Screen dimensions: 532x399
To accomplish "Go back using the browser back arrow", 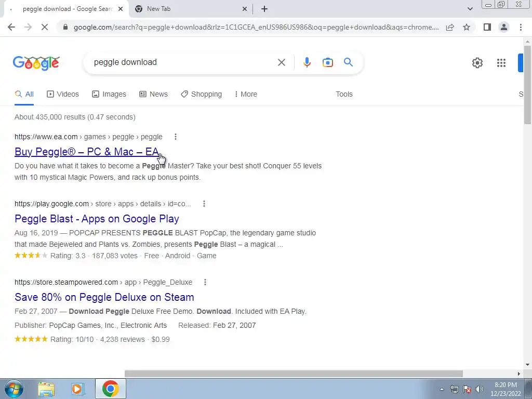I will [x=11, y=27].
